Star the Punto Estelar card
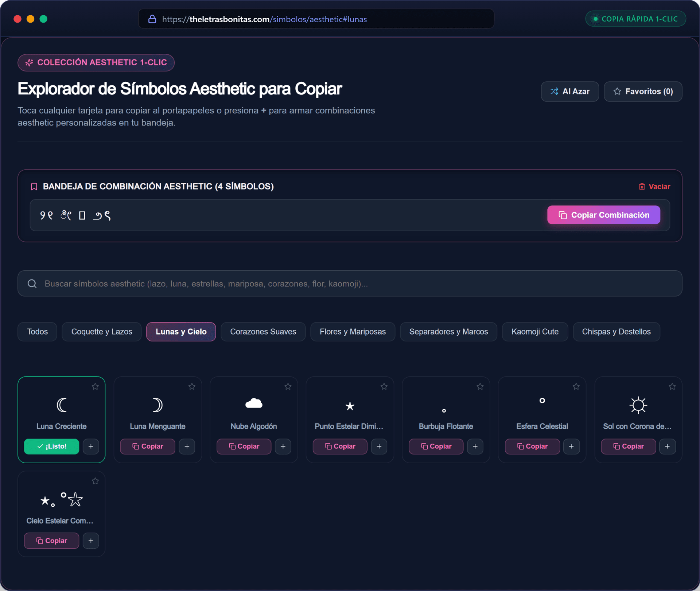 point(384,387)
